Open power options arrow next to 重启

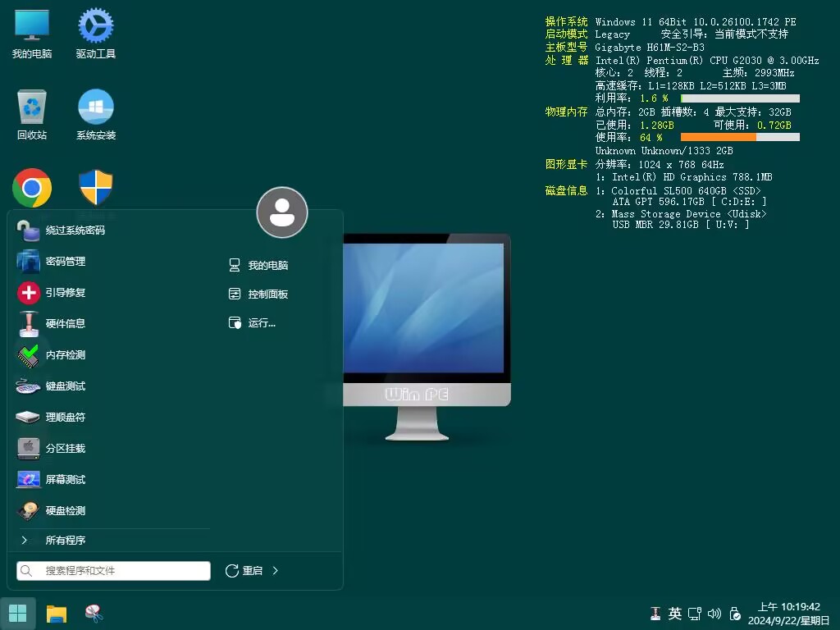[276, 571]
